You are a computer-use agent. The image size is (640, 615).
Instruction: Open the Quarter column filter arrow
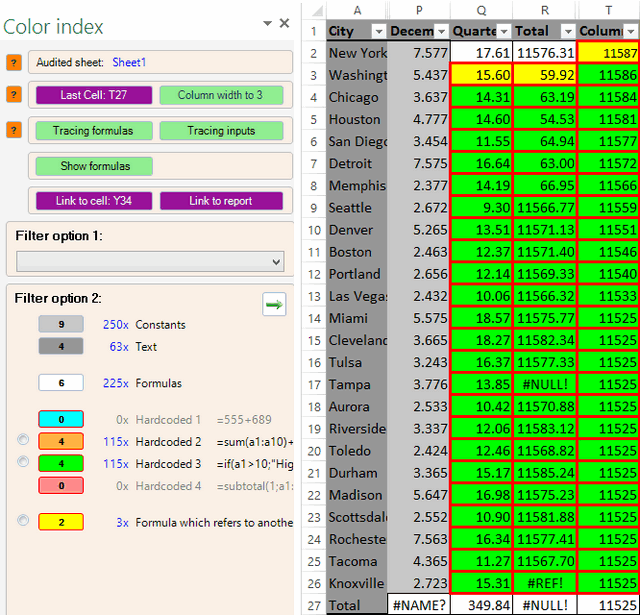[504, 31]
